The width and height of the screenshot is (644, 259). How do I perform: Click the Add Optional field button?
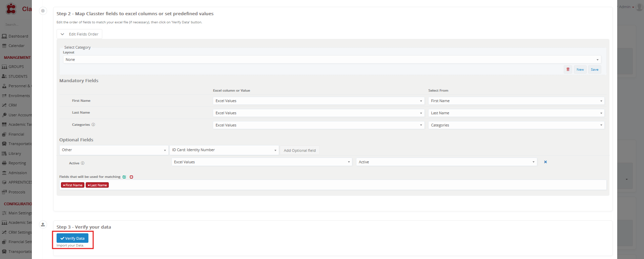[299, 150]
